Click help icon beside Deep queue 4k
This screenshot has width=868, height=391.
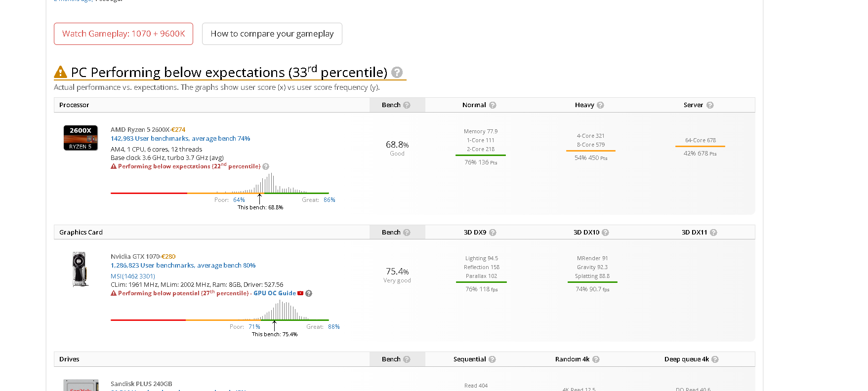tap(715, 359)
